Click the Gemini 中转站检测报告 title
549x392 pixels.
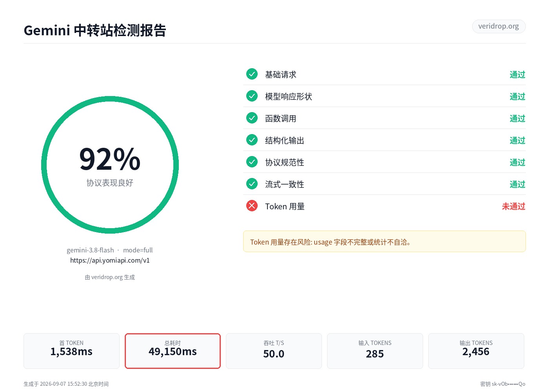pos(95,30)
